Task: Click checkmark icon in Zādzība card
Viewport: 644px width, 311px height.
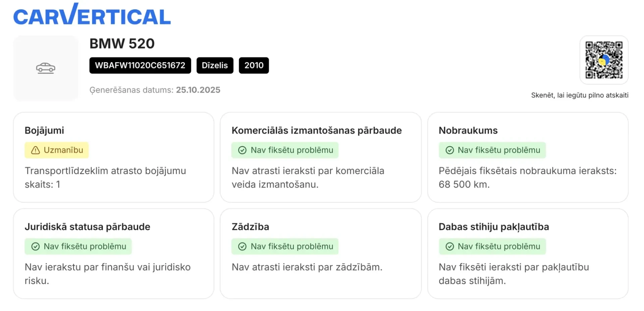Action: [242, 247]
